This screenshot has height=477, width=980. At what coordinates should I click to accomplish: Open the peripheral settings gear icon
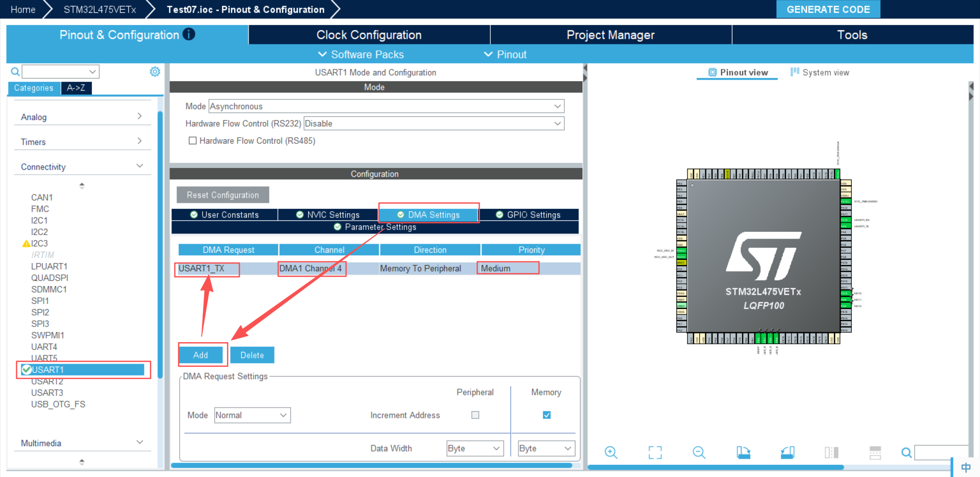point(155,71)
